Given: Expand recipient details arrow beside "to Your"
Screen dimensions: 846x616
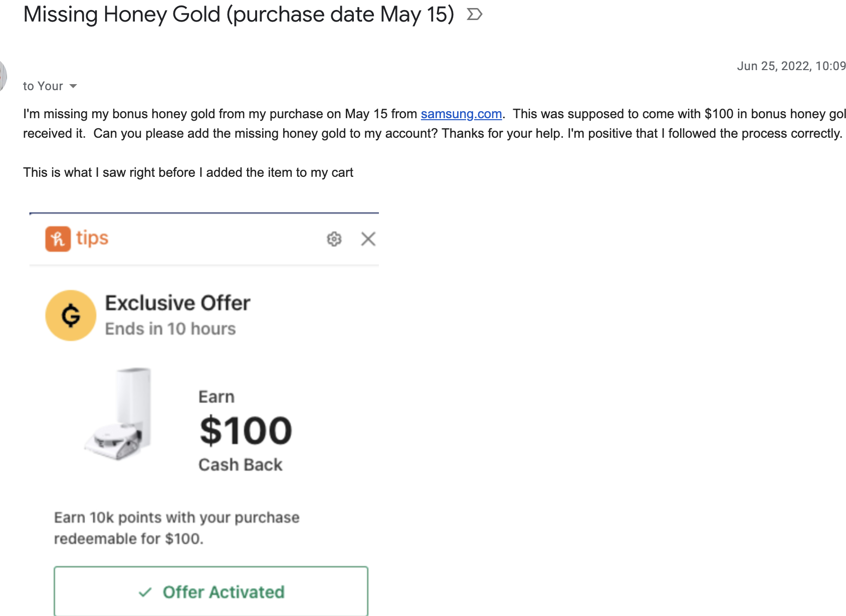Looking at the screenshot, I should click(73, 86).
